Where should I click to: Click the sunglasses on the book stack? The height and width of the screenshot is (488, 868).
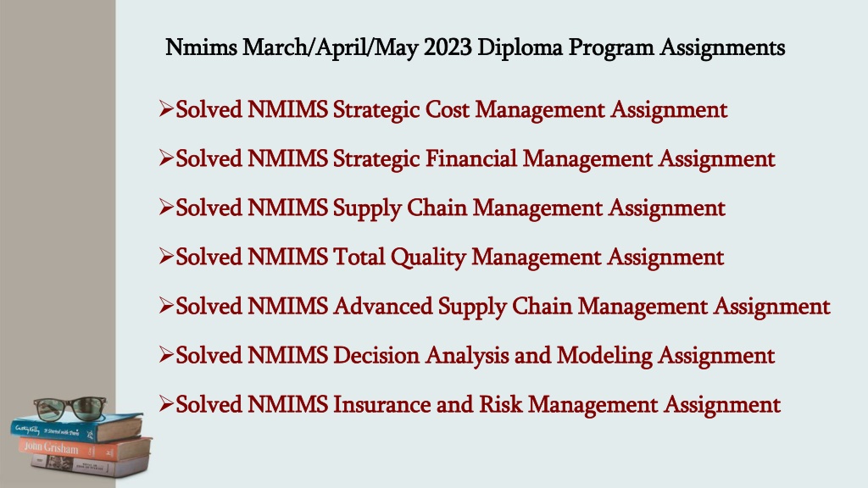pos(70,408)
